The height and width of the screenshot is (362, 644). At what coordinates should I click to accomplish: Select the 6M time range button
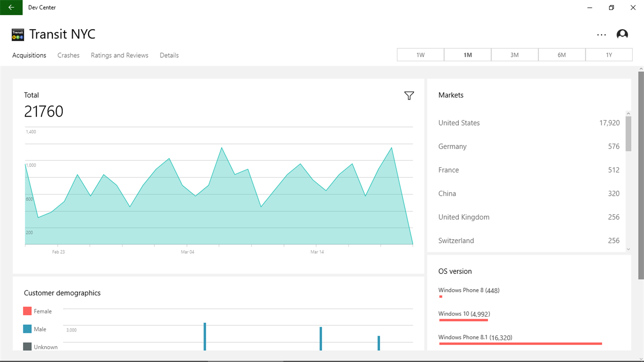(x=562, y=55)
